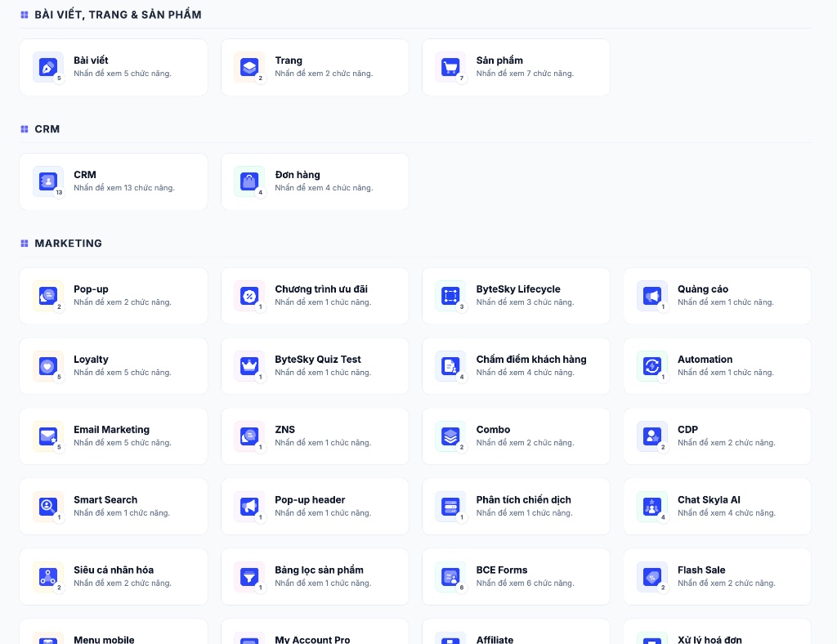The height and width of the screenshot is (644, 837).
Task: Click the Chat Skyla AI icon
Action: coord(651,507)
